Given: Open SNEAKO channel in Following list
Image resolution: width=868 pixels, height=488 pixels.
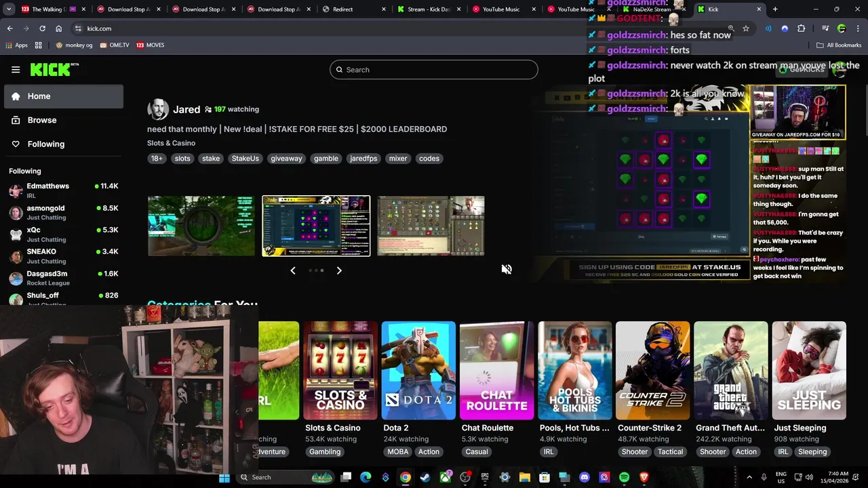Looking at the screenshot, I should click(64, 256).
